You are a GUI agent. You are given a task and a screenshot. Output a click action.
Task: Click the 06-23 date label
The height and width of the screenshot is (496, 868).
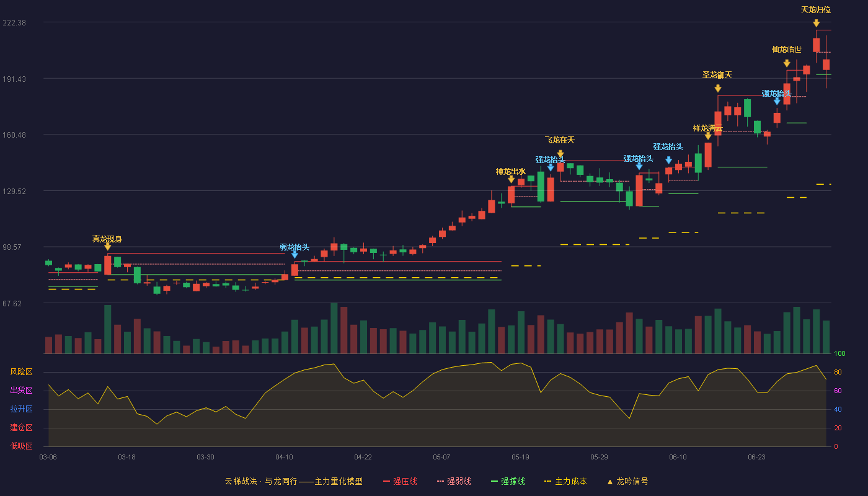[x=756, y=457]
